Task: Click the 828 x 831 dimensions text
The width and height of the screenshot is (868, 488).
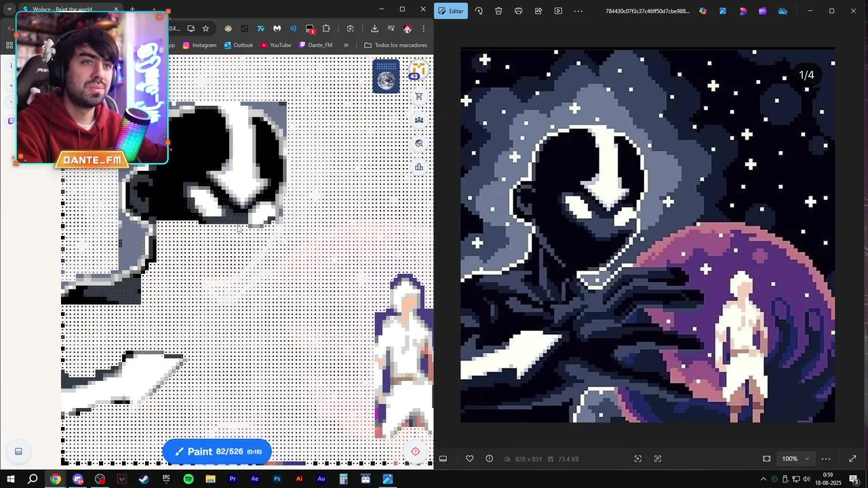Action: (528, 459)
